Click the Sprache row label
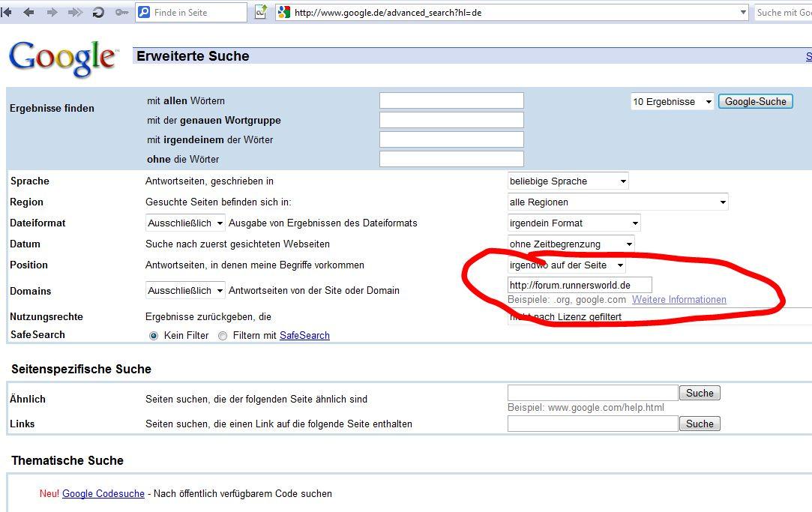 [29, 181]
